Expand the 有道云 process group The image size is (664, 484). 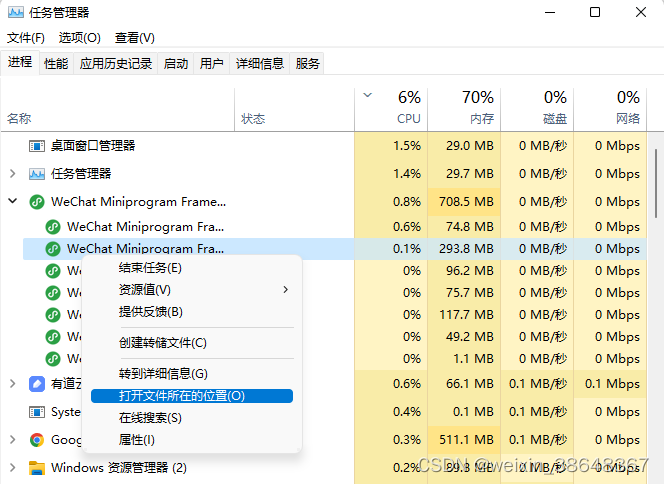click(13, 384)
